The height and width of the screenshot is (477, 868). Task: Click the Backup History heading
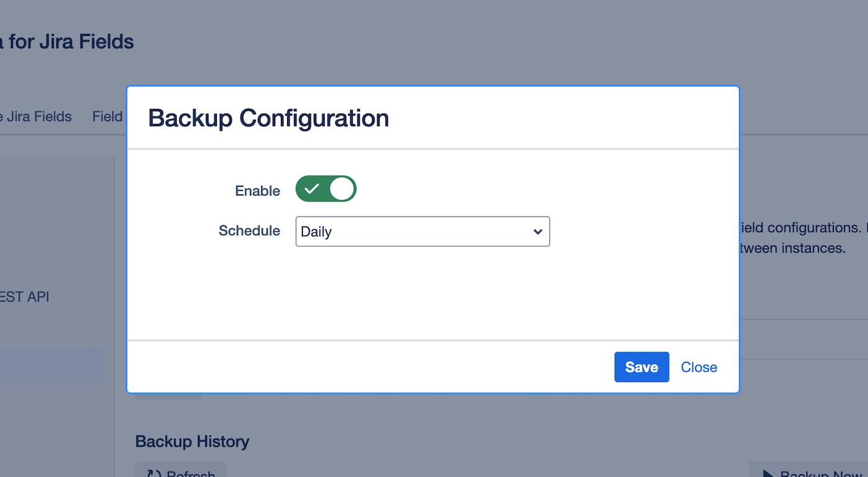(x=192, y=442)
